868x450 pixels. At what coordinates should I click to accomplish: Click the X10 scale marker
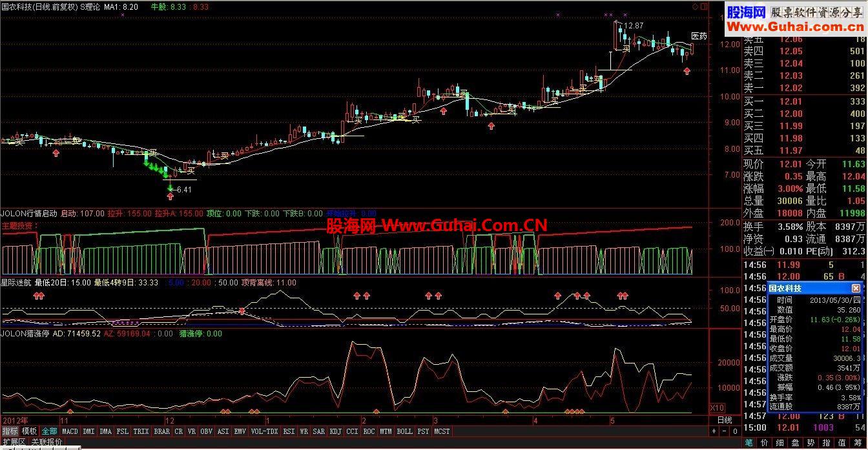[717, 408]
